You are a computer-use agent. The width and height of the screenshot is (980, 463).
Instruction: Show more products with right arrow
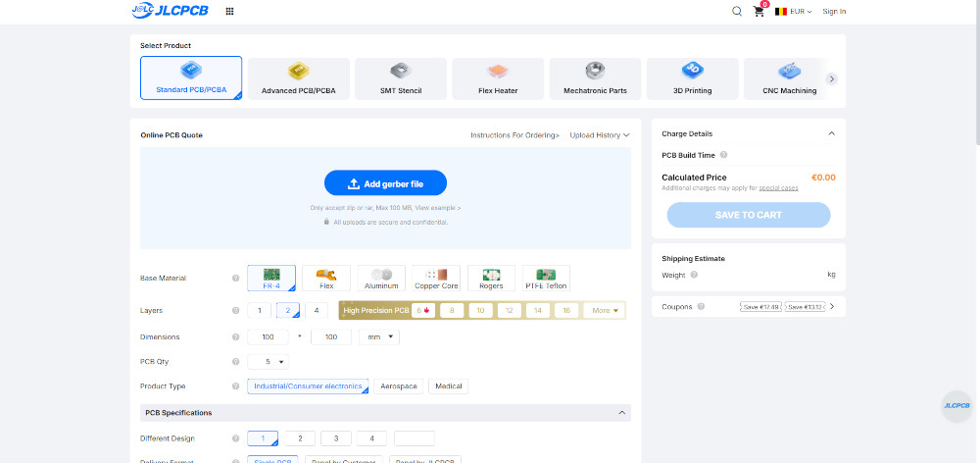click(831, 78)
